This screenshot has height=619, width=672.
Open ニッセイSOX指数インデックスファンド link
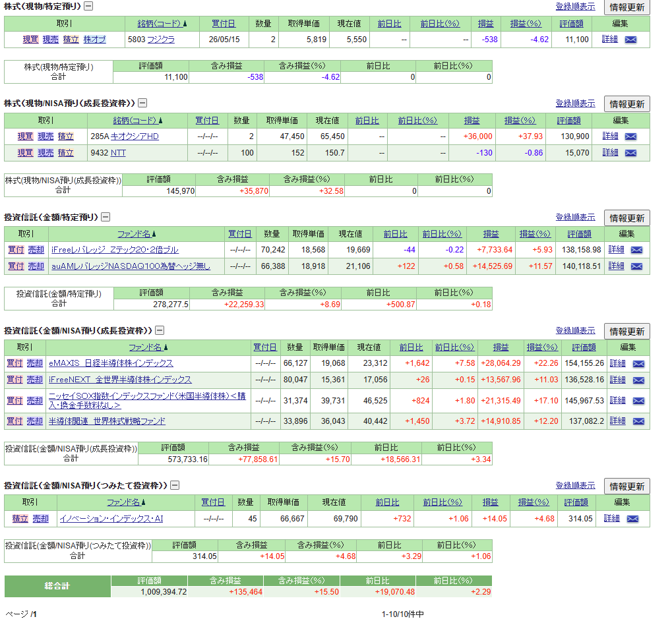pyautogui.click(x=148, y=401)
